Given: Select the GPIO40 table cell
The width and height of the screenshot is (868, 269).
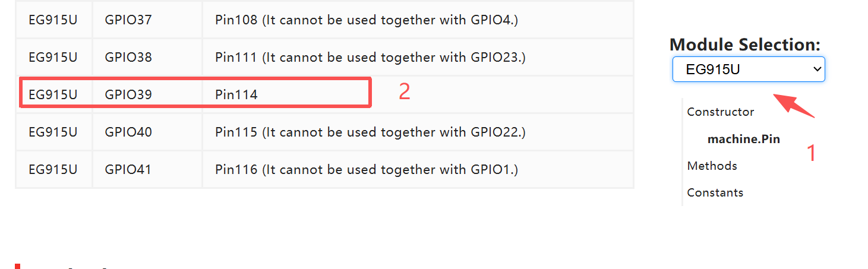Looking at the screenshot, I should click(128, 132).
